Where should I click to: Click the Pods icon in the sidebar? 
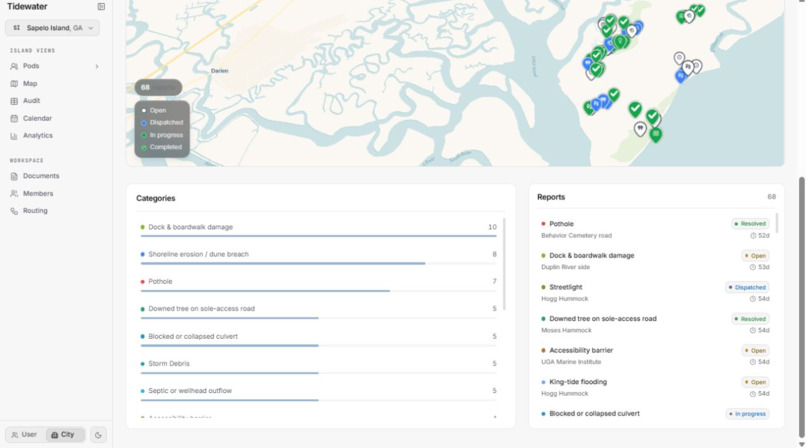tap(14, 66)
